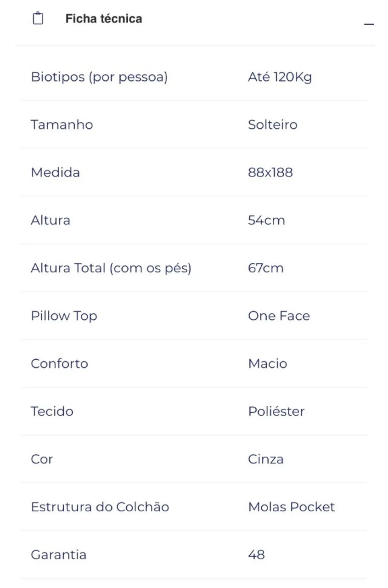Image resolution: width=388 pixels, height=588 pixels.
Task: Collapse the Ficha técnica section with minus icon
Action: (369, 24)
